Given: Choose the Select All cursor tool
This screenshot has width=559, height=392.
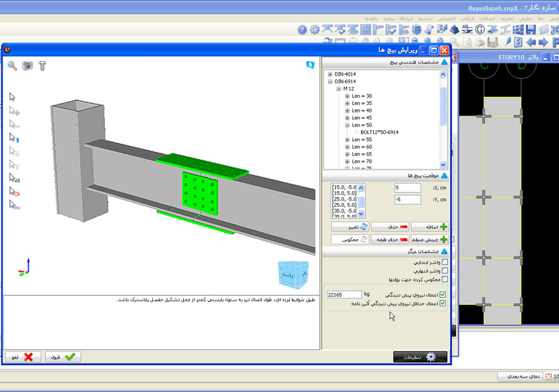Looking at the screenshot, I should tap(14, 178).
